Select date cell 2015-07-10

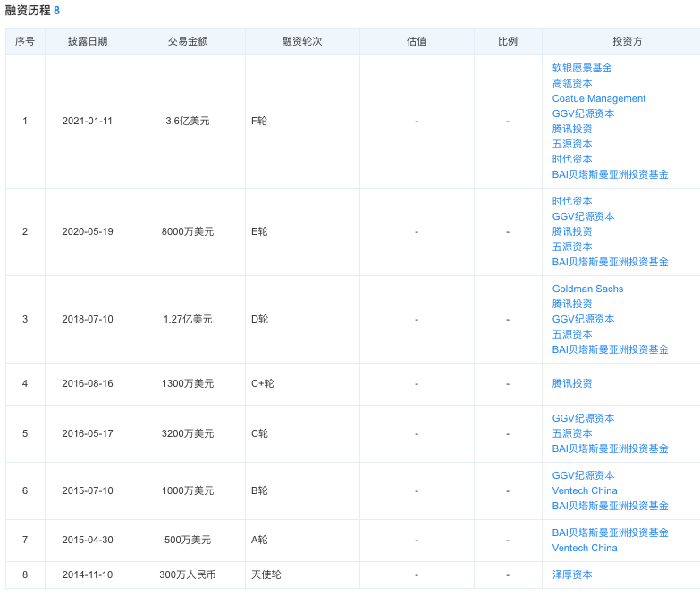88,490
